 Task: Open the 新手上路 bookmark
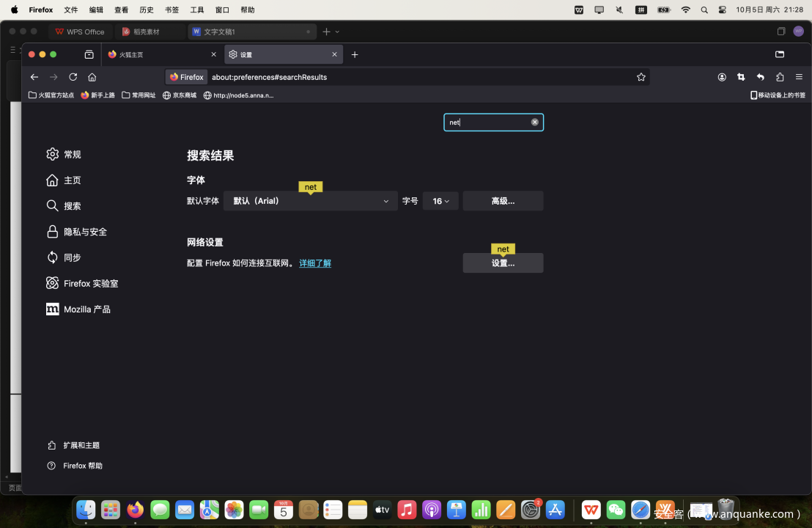98,95
